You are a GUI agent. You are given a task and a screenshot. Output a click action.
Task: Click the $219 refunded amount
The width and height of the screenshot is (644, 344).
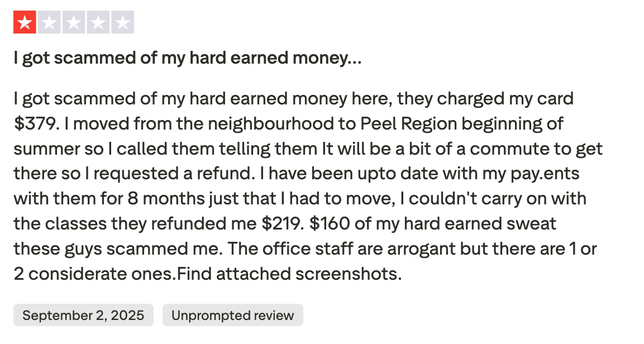[x=282, y=223]
